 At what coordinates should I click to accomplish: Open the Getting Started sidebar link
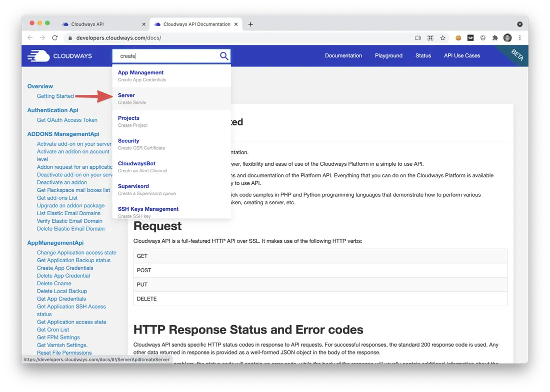pos(55,96)
